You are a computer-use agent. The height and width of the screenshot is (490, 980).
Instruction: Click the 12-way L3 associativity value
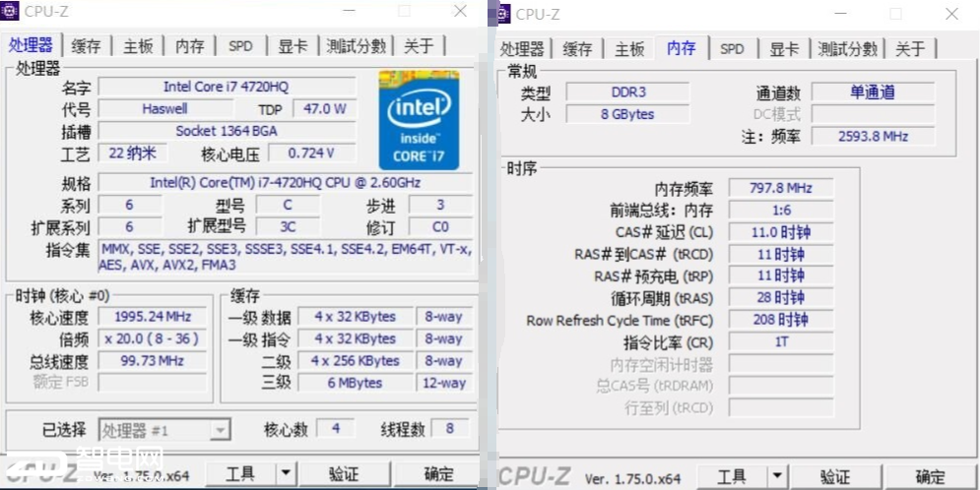point(444,383)
